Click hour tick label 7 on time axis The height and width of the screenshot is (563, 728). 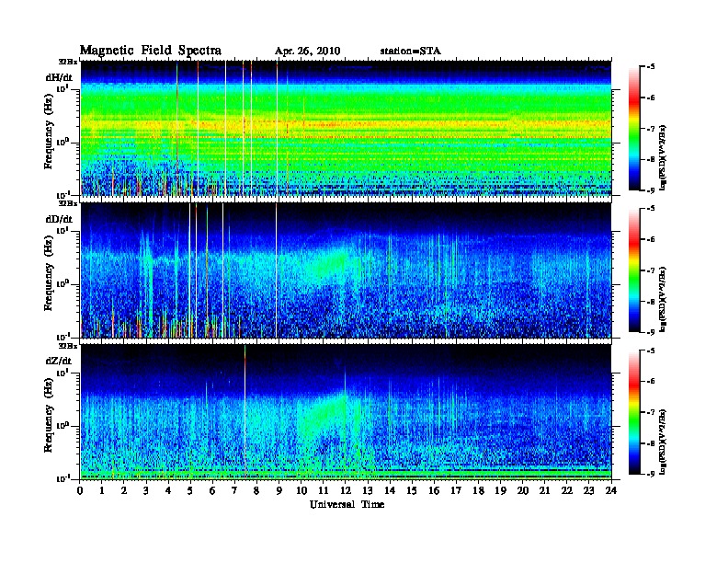pos(234,491)
